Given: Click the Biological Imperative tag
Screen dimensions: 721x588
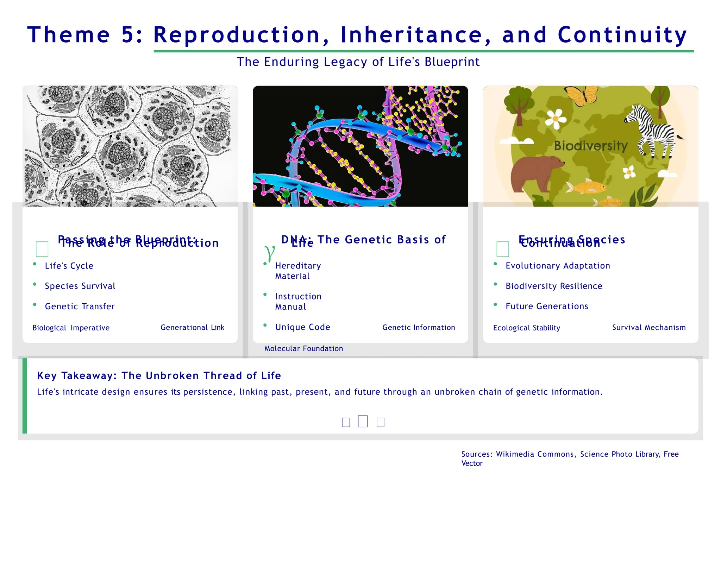Looking at the screenshot, I should tap(71, 328).
